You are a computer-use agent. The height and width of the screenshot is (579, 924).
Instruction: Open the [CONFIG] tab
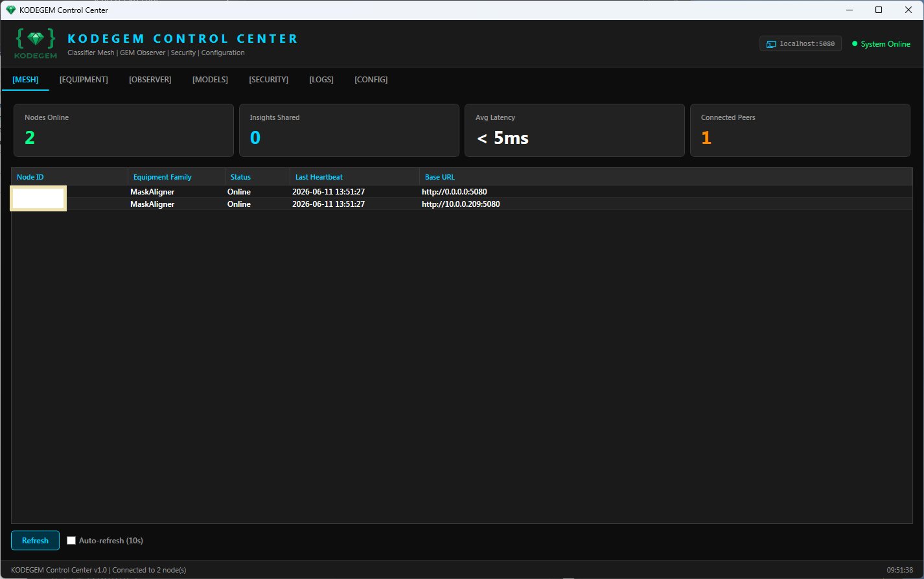(371, 80)
